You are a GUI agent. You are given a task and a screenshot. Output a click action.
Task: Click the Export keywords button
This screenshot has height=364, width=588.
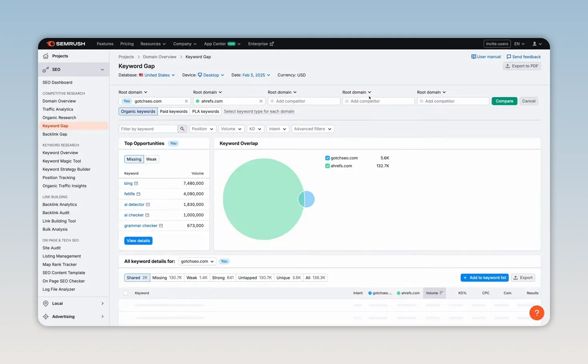(523, 278)
